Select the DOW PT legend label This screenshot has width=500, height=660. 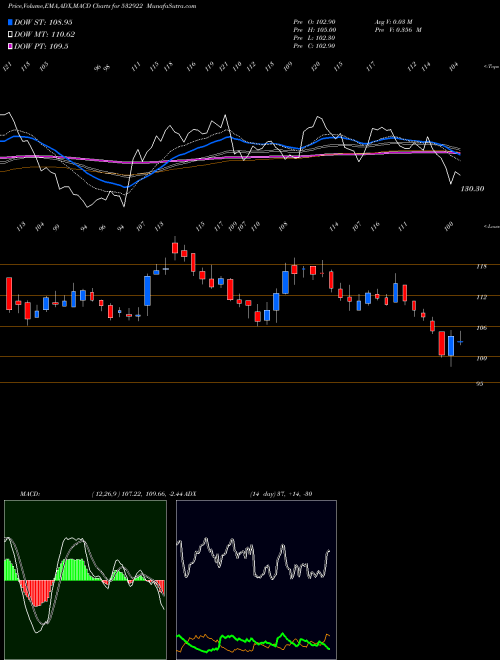pos(41,46)
